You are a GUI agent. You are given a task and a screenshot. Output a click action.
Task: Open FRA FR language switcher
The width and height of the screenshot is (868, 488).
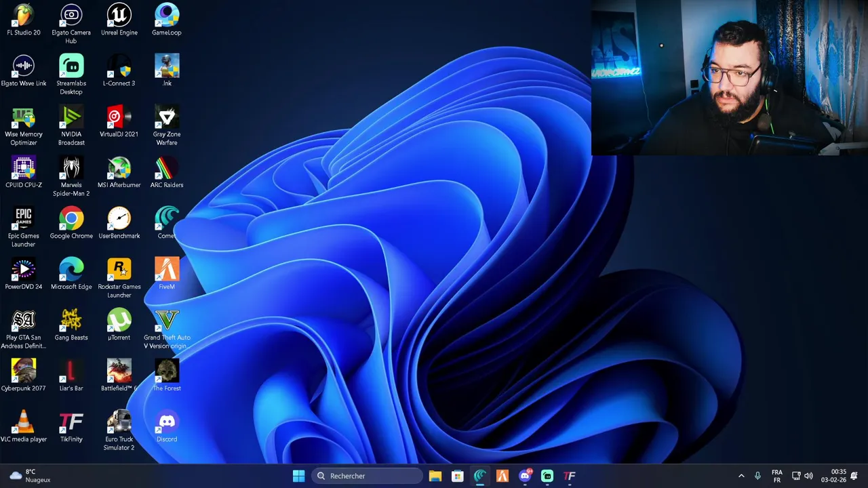pyautogui.click(x=777, y=476)
